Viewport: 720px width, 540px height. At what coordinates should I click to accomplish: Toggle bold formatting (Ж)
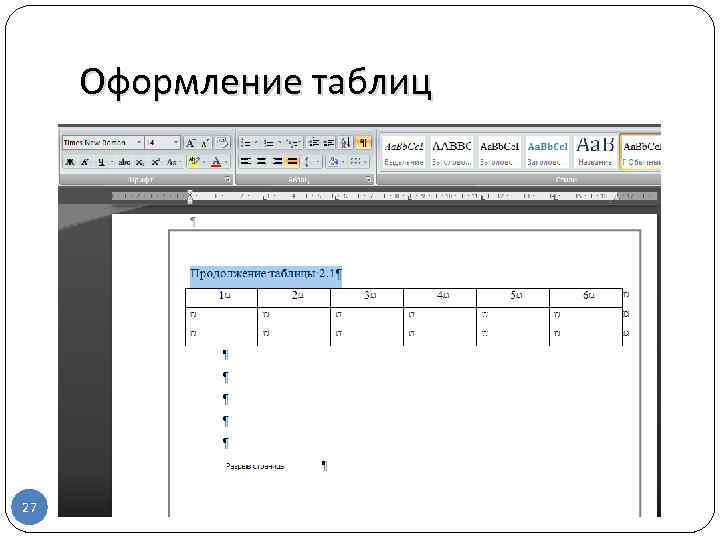(70, 162)
